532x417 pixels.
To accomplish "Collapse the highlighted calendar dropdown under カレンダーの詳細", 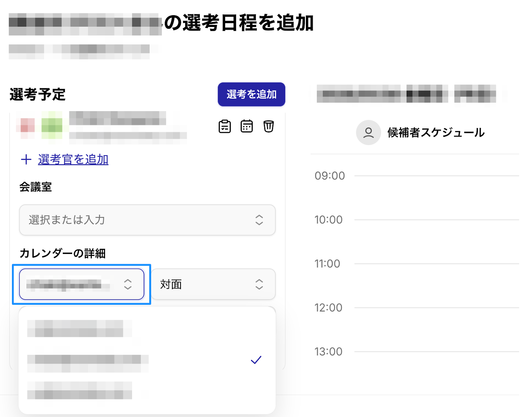I will [x=81, y=284].
